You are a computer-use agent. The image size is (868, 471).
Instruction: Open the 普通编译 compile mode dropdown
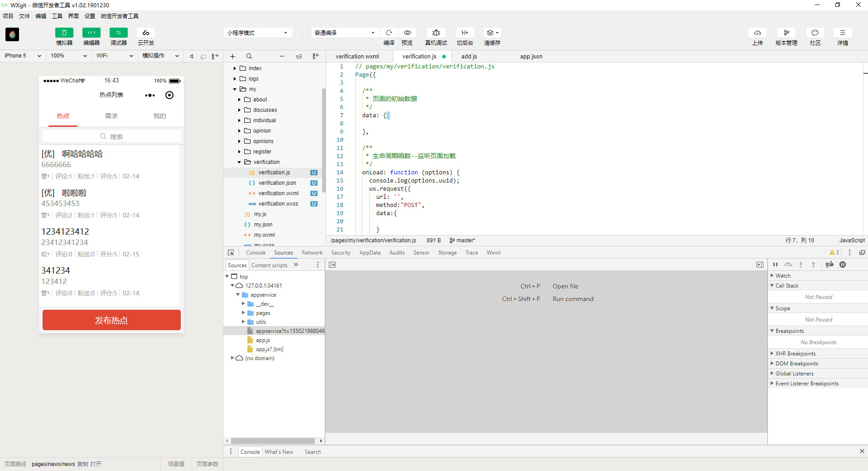[x=345, y=33]
